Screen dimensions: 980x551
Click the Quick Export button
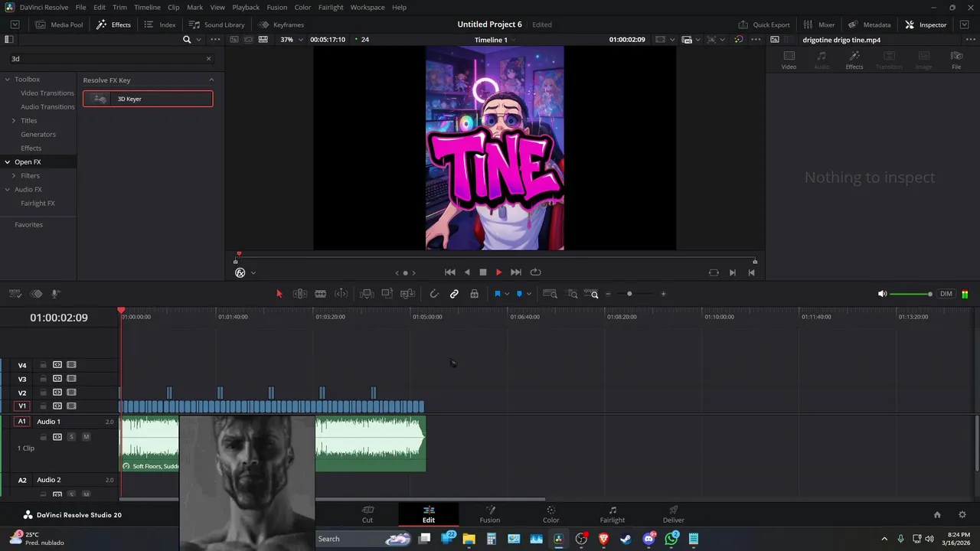764,24
